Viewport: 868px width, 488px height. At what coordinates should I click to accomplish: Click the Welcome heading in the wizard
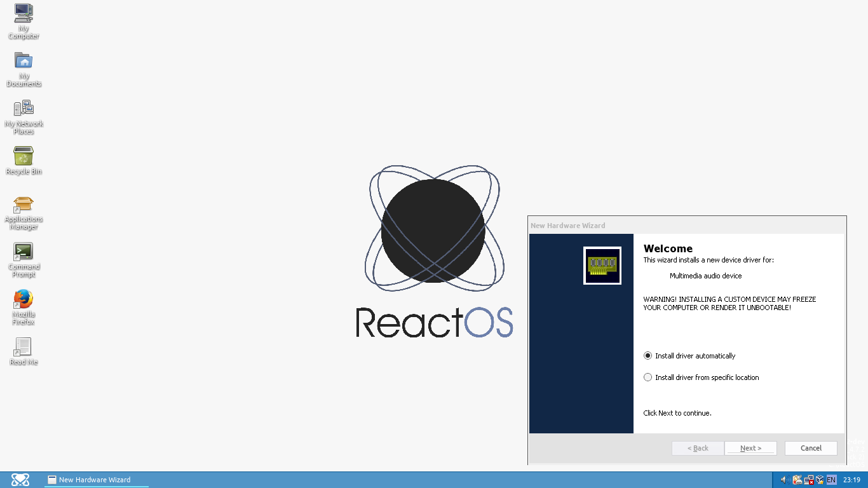[x=668, y=248]
